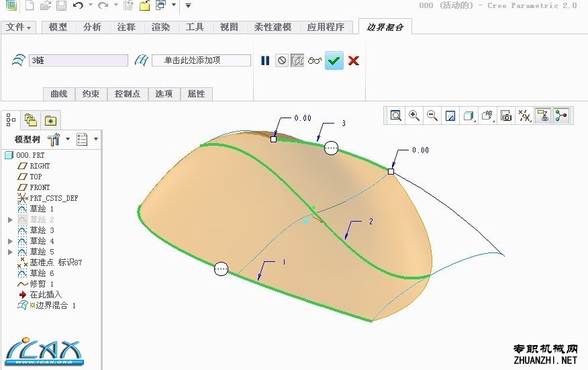Viewport: 588px width, 370px height.
Task: Open the 柔性建模 ribbon tab
Action: point(273,28)
